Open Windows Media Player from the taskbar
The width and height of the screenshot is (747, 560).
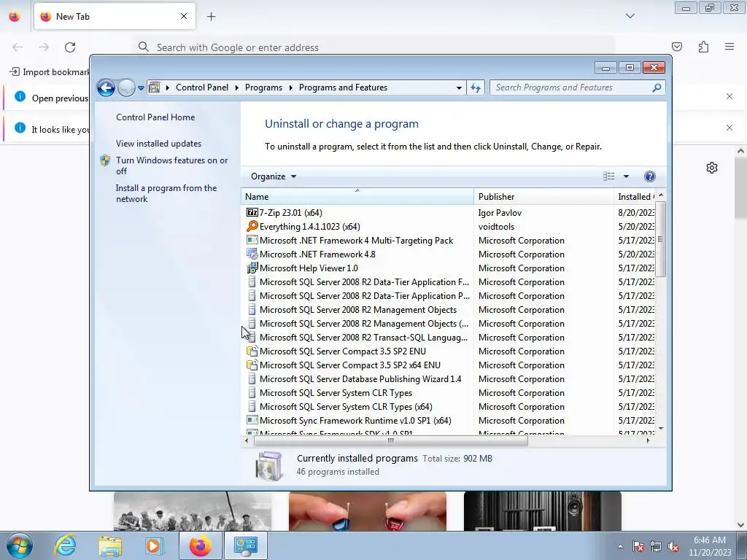[155, 545]
